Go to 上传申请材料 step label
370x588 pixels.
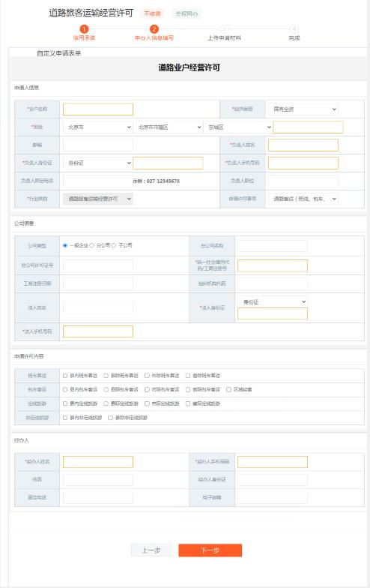tap(224, 37)
